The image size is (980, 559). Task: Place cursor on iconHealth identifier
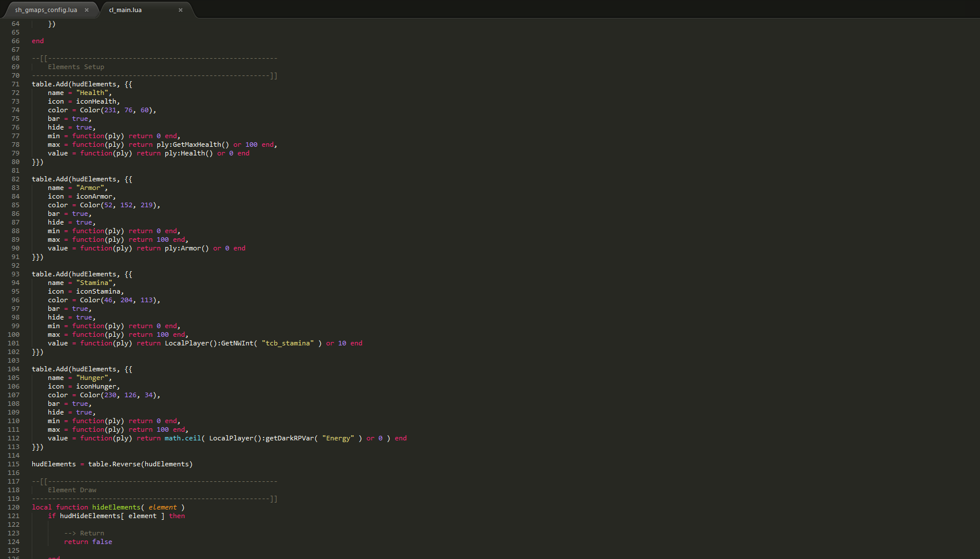click(x=96, y=101)
